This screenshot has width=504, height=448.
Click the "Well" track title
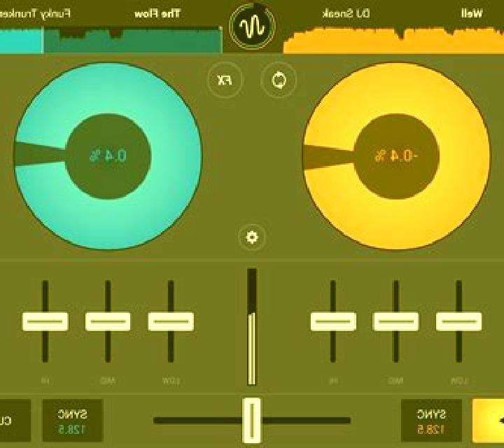472,13
